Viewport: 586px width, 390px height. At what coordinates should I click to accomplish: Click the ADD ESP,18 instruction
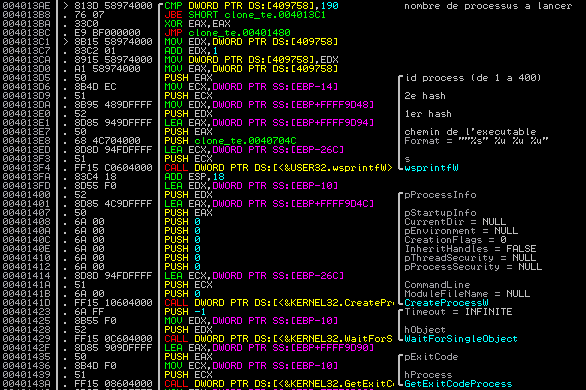[x=194, y=177]
